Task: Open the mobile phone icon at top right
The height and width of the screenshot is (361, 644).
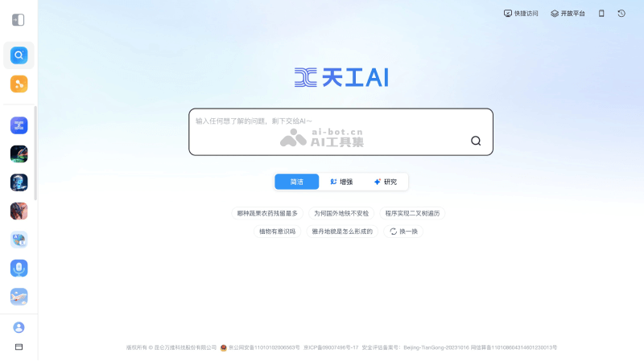Action: (x=601, y=14)
